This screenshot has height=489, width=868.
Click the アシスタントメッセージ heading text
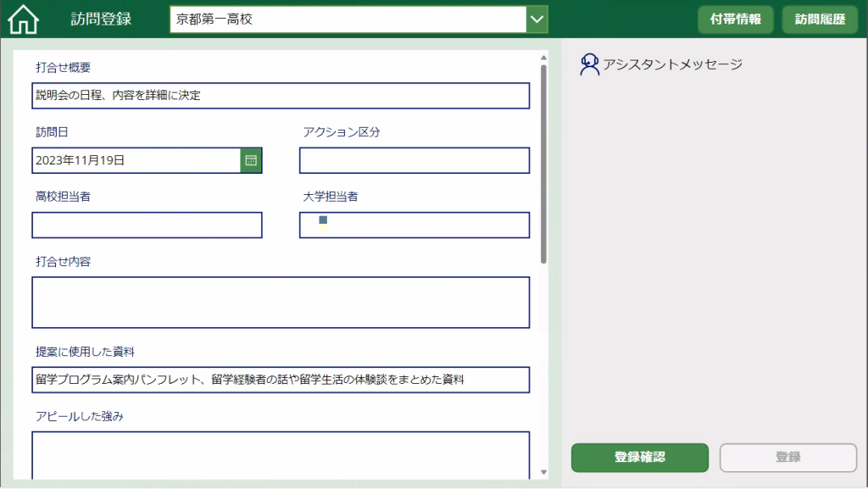click(672, 64)
